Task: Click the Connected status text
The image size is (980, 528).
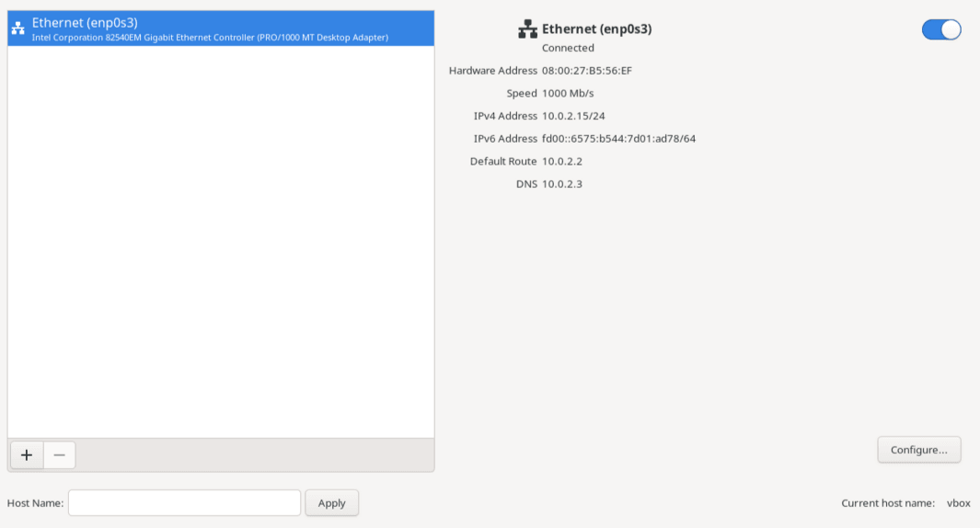Action: 568,48
